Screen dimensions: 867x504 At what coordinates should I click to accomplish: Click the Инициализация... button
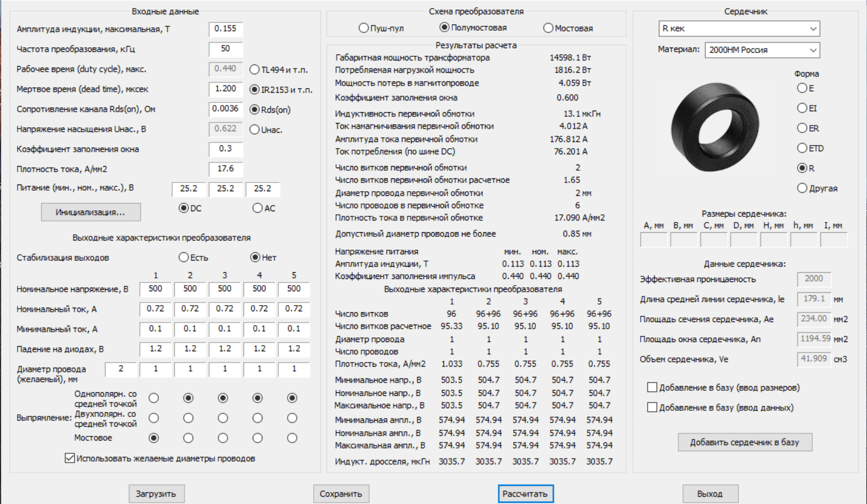point(91,212)
